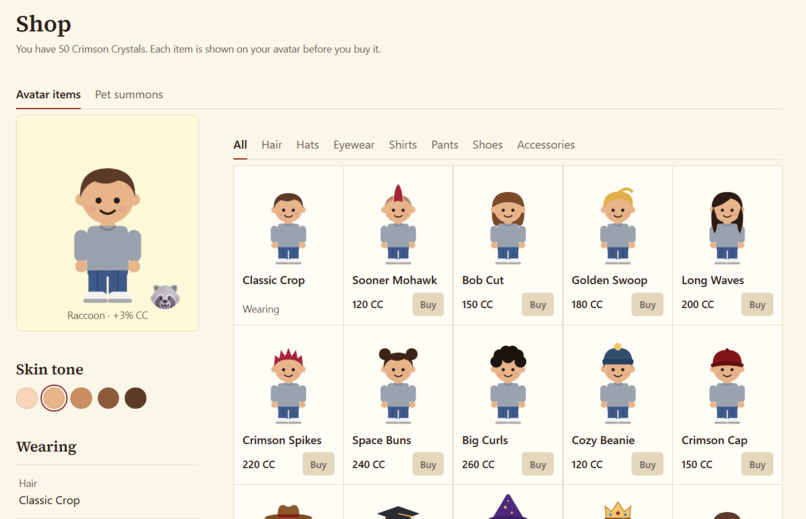Select the Classic Crop avatar thumbnail
This screenshot has width=806, height=519.
coord(288,228)
